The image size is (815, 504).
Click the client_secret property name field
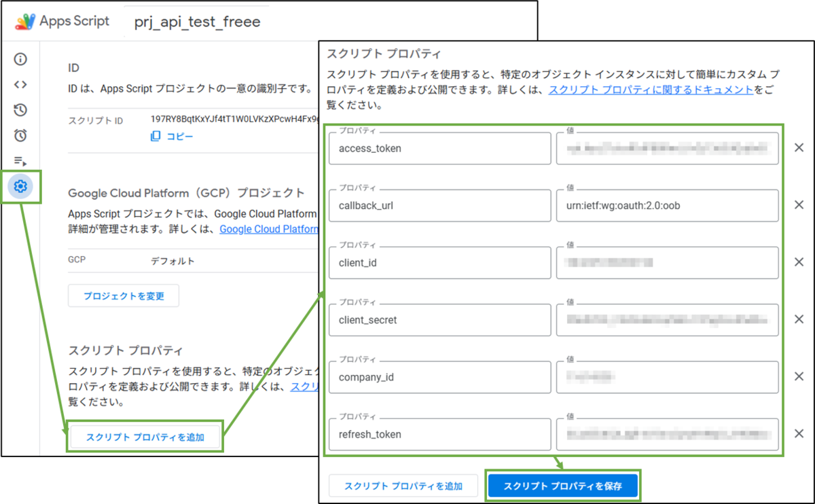click(440, 319)
